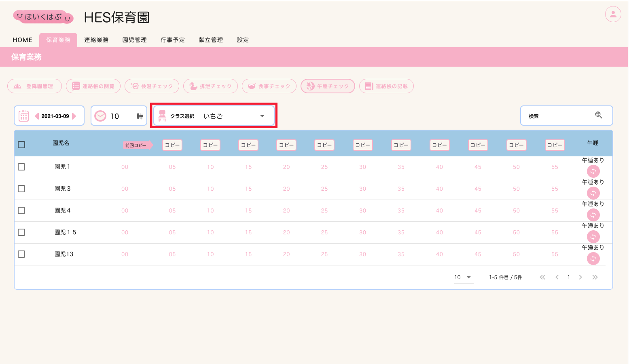Image resolution: width=629 pixels, height=364 pixels.
Task: Advance to next date with right arrow
Action: coord(74,116)
